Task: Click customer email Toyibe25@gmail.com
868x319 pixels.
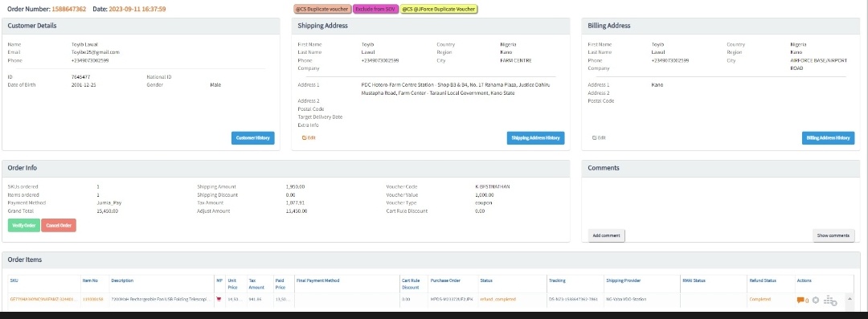Action: 95,52
